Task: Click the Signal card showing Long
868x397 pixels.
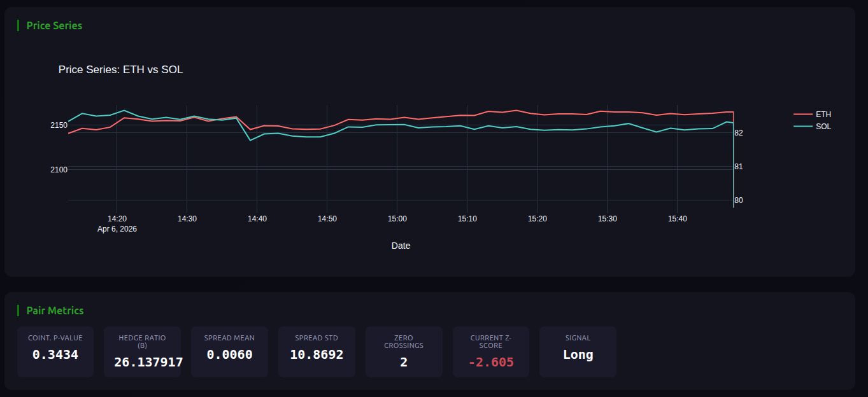Action: [578, 352]
